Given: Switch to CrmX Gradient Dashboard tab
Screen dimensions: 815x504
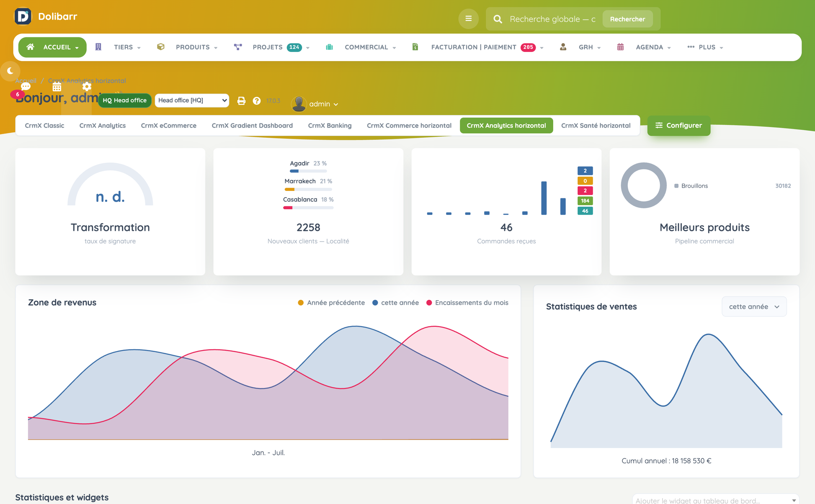Looking at the screenshot, I should point(252,126).
